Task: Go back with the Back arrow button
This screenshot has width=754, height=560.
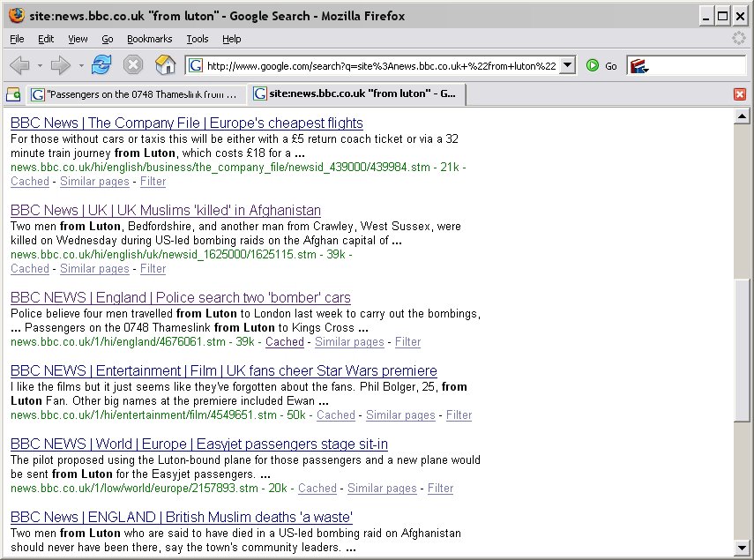Action: point(19,65)
